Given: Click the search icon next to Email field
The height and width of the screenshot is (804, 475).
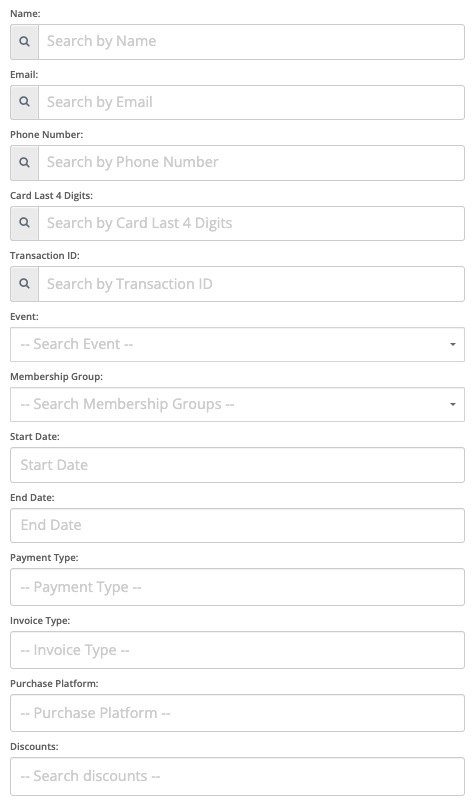Looking at the screenshot, I should [x=24, y=102].
